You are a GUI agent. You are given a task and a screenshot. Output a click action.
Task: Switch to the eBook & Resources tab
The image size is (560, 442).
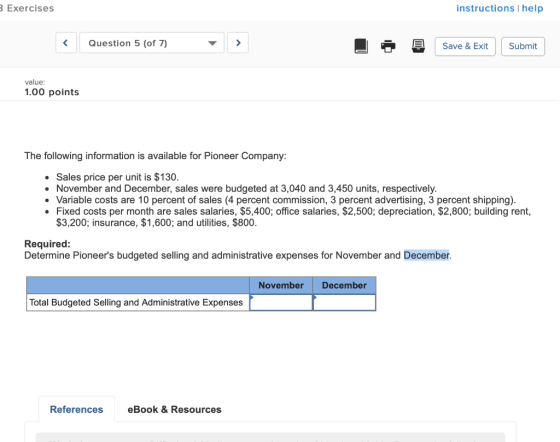pos(174,410)
